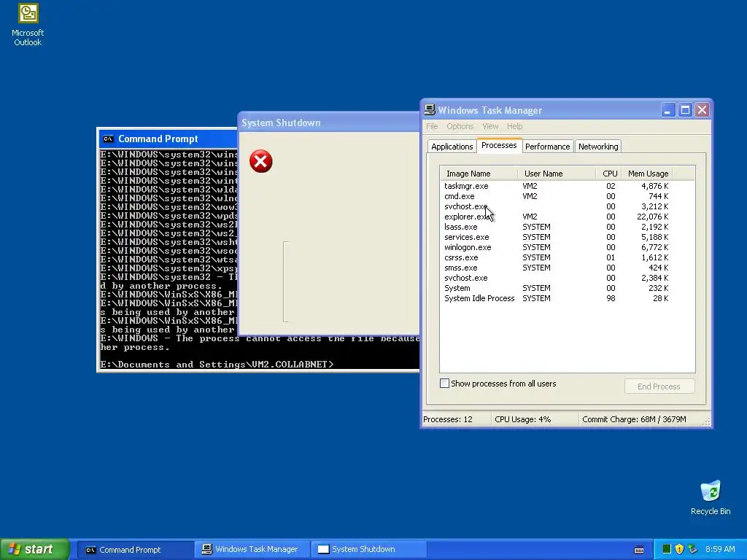Click the keyboard icon near the tray
The height and width of the screenshot is (560, 747).
click(639, 550)
